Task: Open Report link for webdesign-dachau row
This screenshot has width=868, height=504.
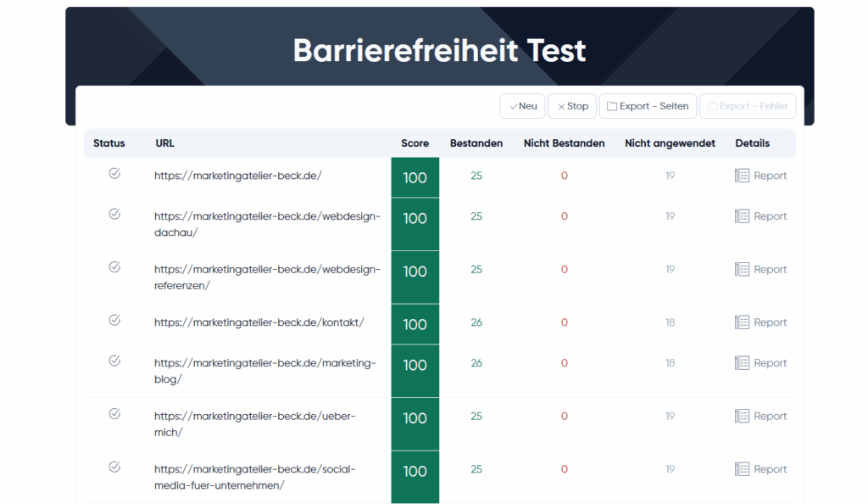Action: tap(770, 216)
